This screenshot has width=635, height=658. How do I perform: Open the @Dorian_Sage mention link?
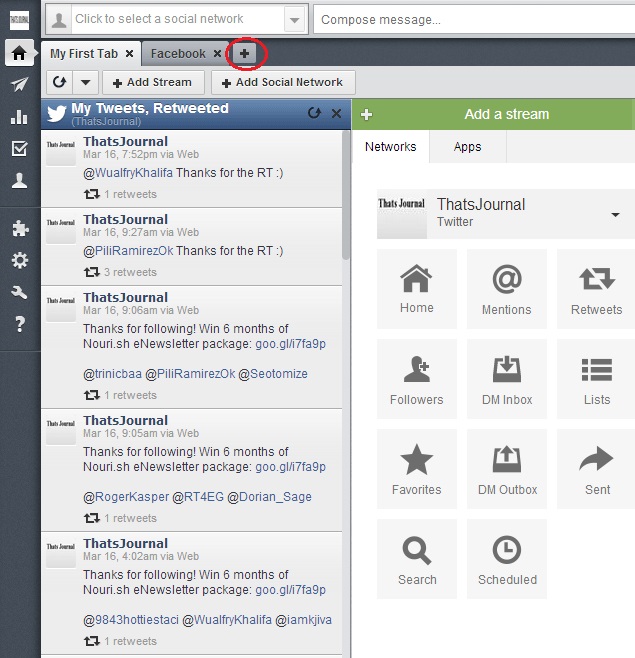tap(269, 497)
